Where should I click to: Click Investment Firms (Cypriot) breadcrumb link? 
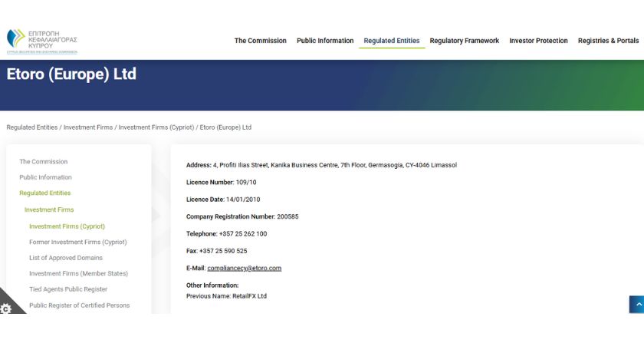point(156,127)
